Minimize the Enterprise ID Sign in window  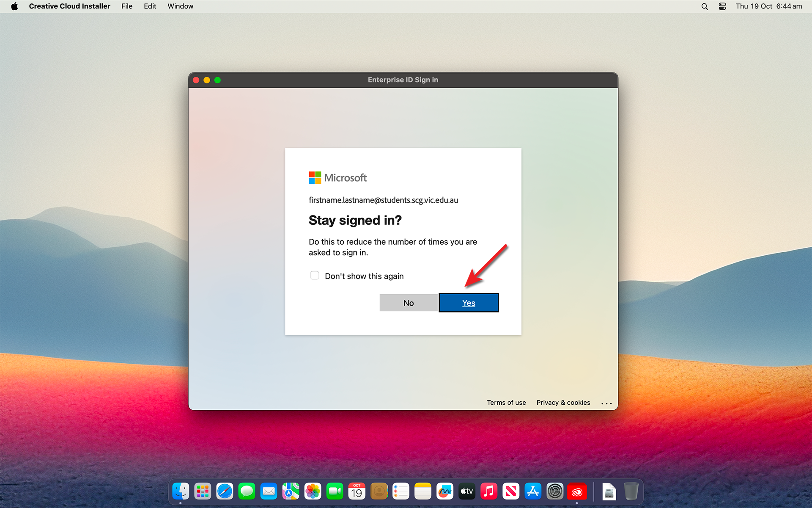(x=207, y=80)
